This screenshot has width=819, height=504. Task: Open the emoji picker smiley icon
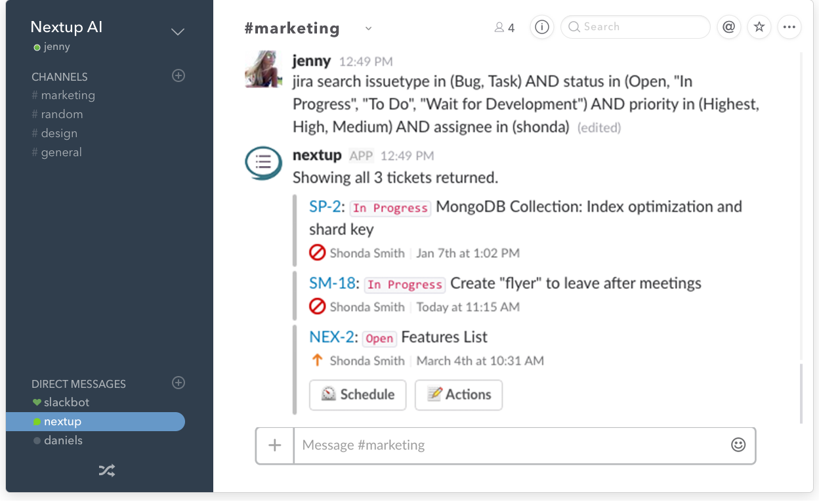738,445
